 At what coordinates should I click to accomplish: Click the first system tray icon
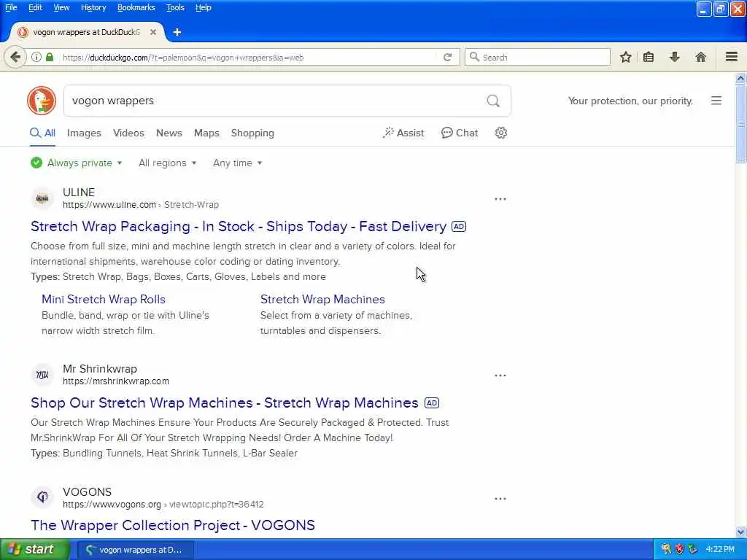665,550
